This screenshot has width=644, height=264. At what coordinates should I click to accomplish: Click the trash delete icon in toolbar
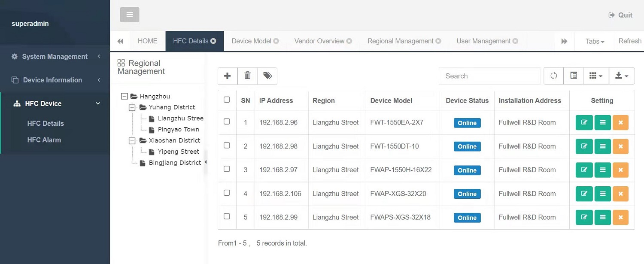coord(247,76)
